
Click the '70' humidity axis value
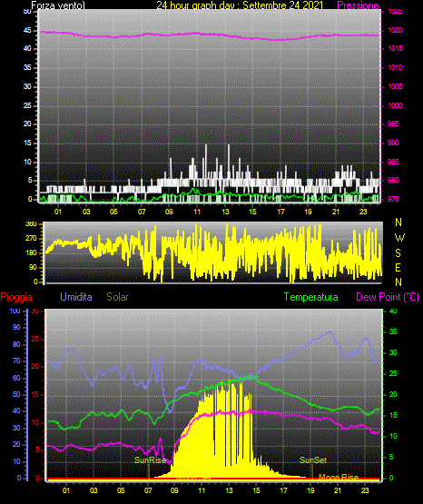pos(16,361)
